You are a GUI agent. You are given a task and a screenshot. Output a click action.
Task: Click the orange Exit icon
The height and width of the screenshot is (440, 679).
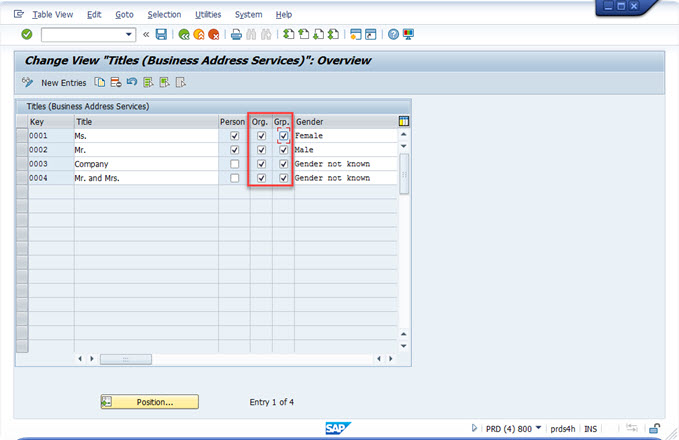(x=199, y=34)
